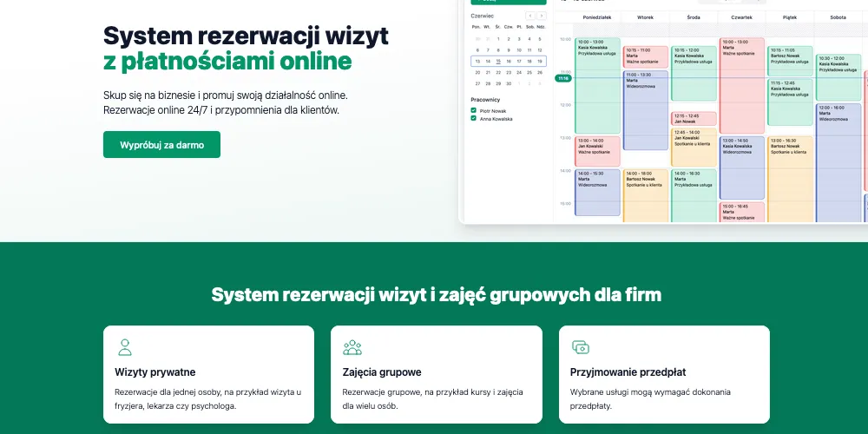Open Friday 10:15 - 11:05 Bartosz Nowak event
868x434 pixels.
pos(790,61)
